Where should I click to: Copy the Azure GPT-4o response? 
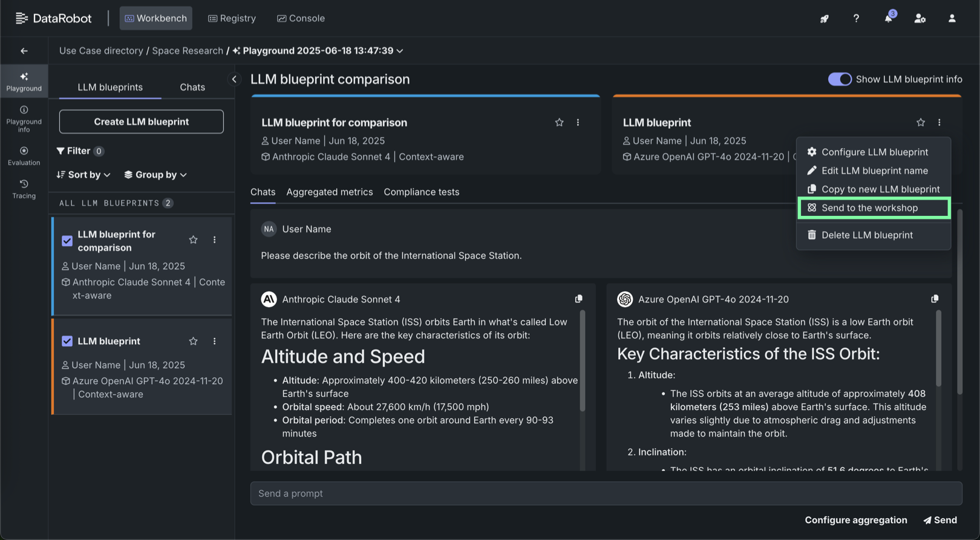pyautogui.click(x=935, y=299)
